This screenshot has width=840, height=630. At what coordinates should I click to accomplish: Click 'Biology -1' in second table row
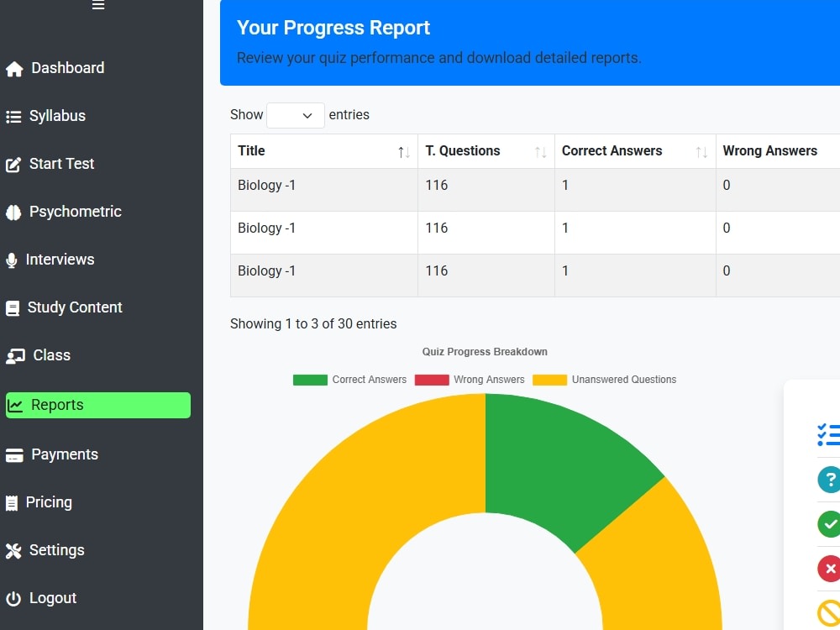point(266,228)
